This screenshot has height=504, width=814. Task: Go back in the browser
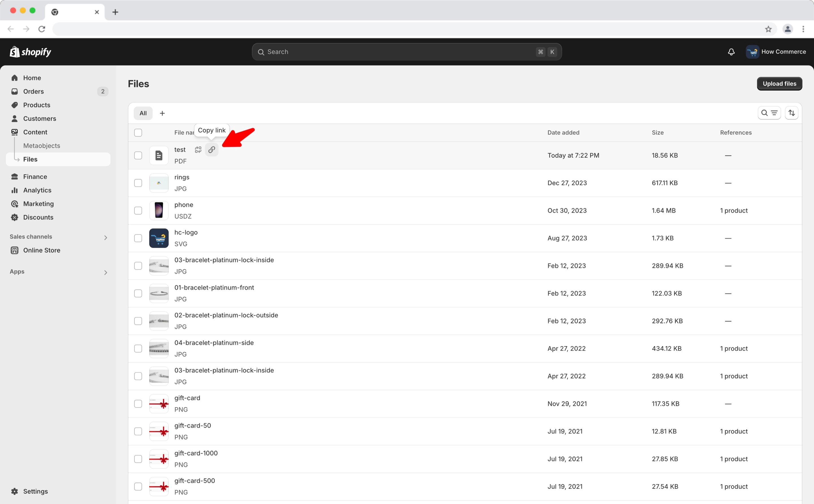pos(11,29)
